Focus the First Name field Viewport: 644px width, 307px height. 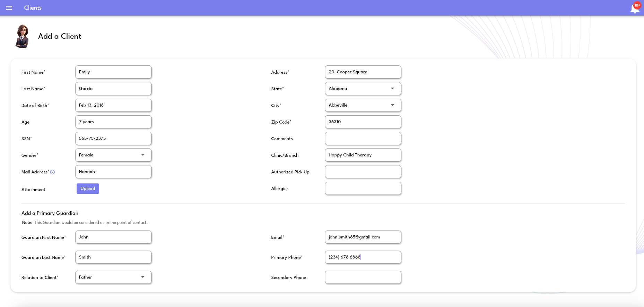113,72
